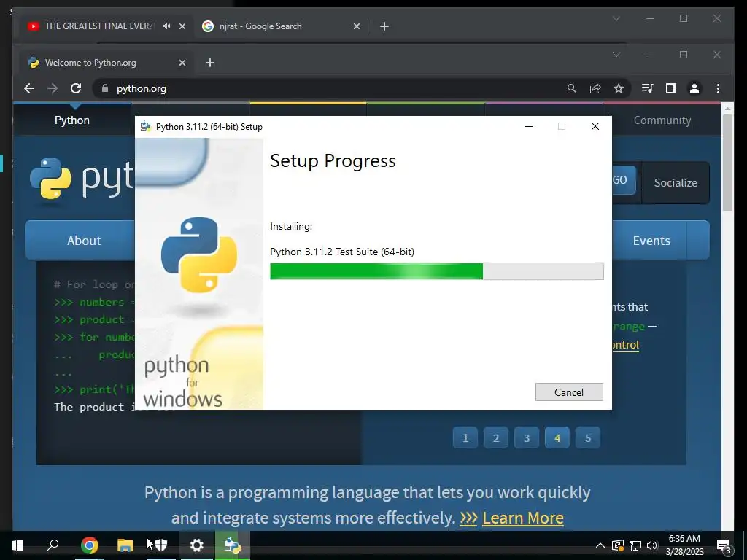View site info lock icon
This screenshot has height=560, width=747.
(x=105, y=88)
